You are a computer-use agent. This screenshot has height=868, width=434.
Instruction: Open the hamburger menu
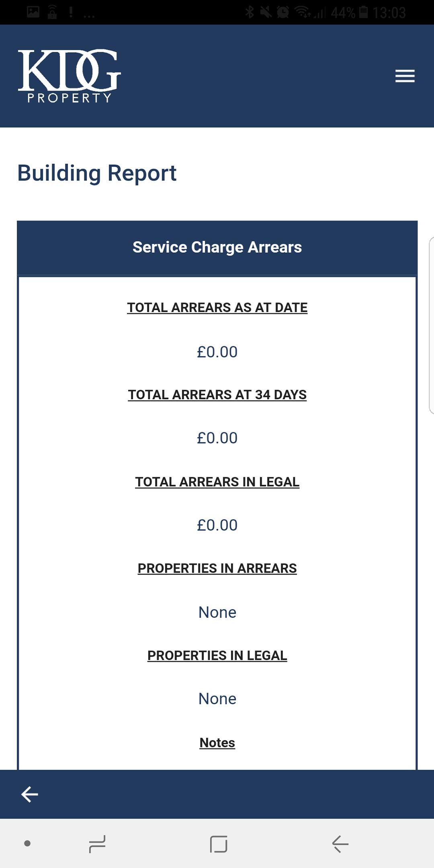coord(405,76)
